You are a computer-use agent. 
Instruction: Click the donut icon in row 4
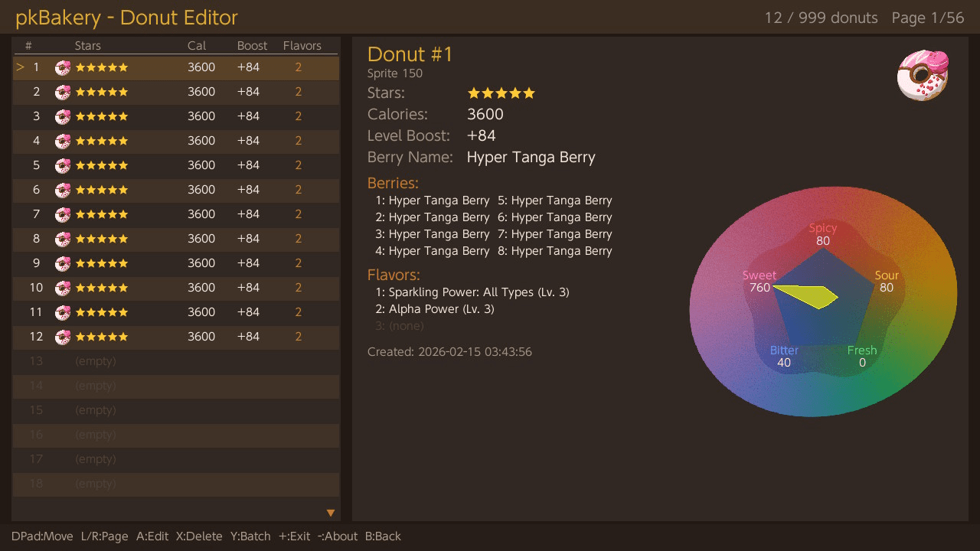click(x=63, y=141)
